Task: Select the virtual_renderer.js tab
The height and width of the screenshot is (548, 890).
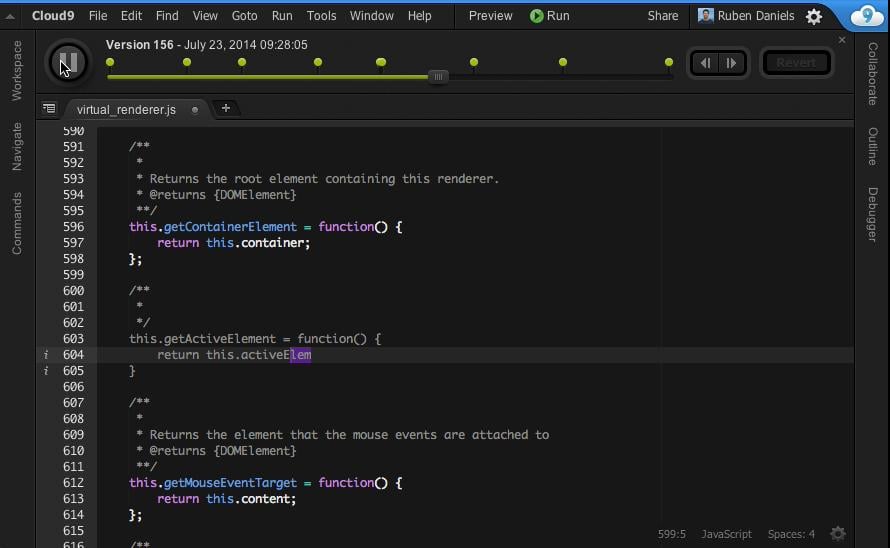Action: point(126,110)
